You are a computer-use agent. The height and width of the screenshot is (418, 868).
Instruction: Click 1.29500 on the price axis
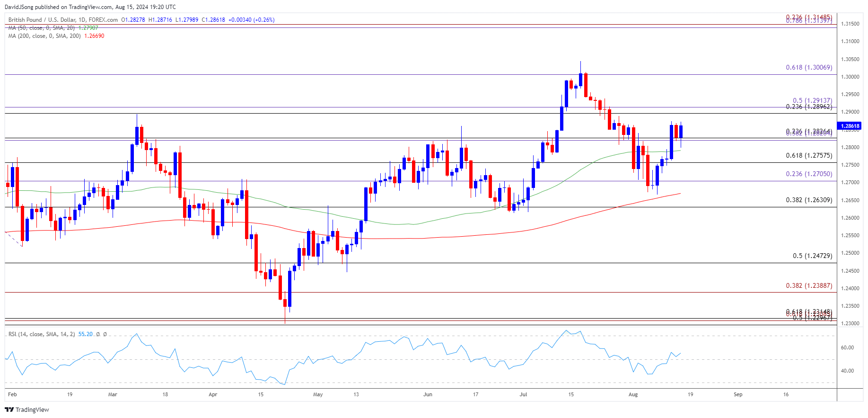tap(850, 94)
